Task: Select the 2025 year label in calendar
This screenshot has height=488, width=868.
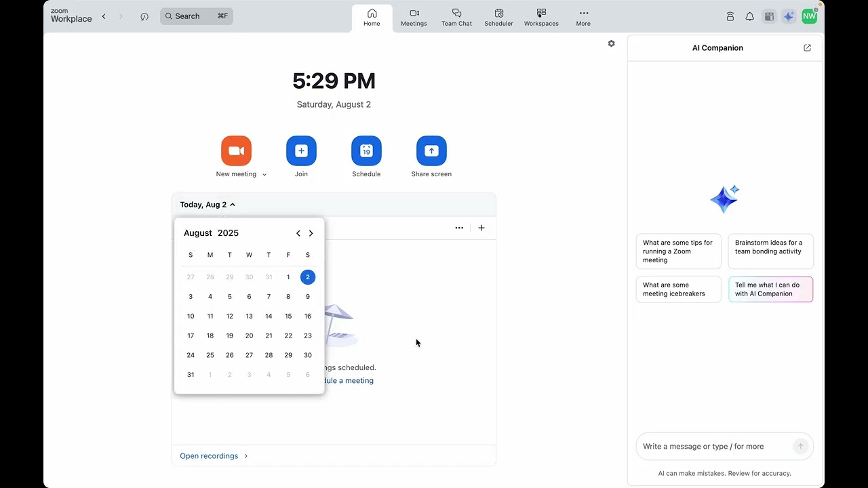Action: (x=228, y=233)
